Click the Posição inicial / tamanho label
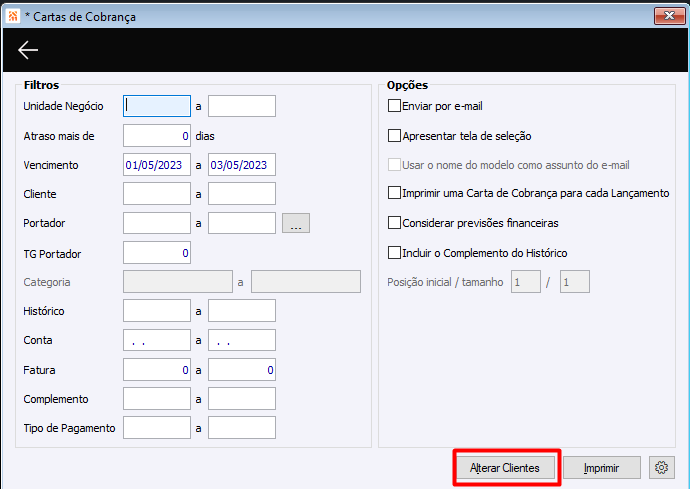The height and width of the screenshot is (489, 690). [x=445, y=282]
